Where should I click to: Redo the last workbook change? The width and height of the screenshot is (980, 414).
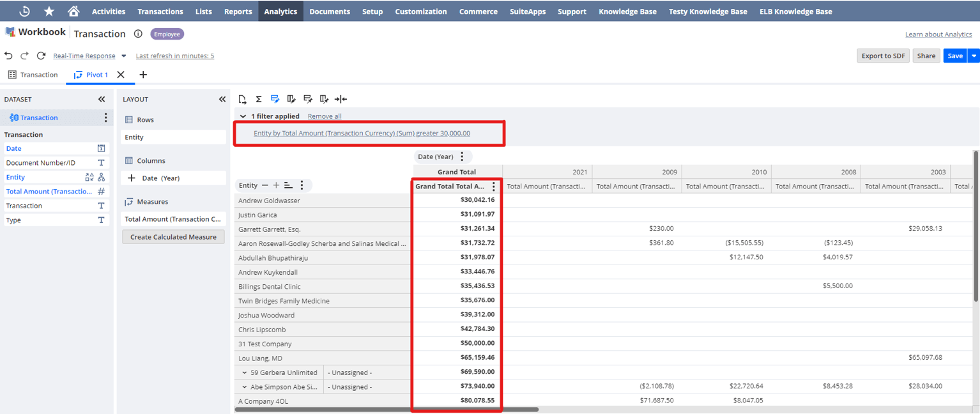click(x=24, y=56)
